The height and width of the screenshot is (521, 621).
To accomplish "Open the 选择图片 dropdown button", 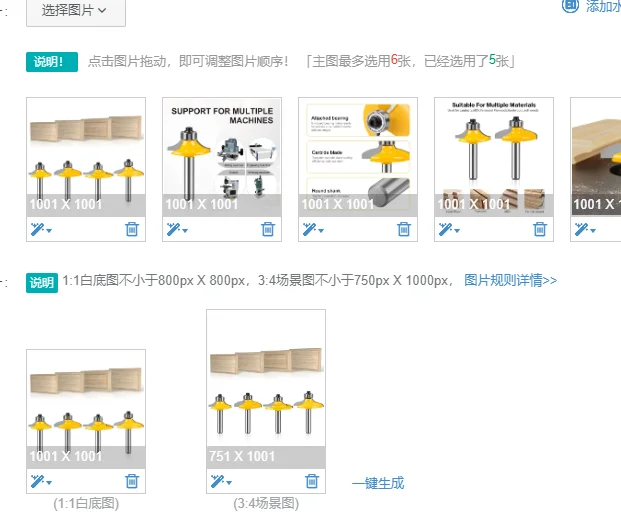I will point(76,11).
